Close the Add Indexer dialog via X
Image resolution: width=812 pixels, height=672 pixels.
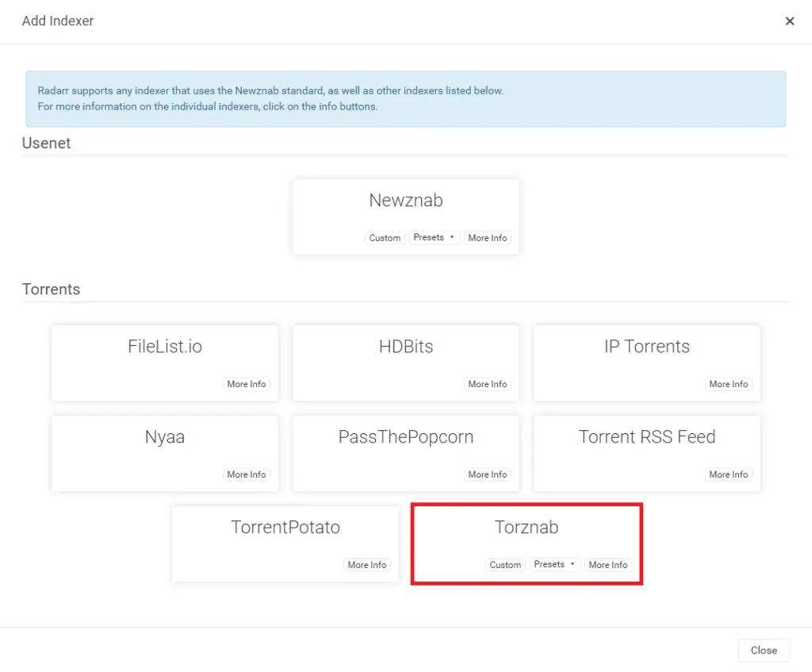pyautogui.click(x=790, y=21)
